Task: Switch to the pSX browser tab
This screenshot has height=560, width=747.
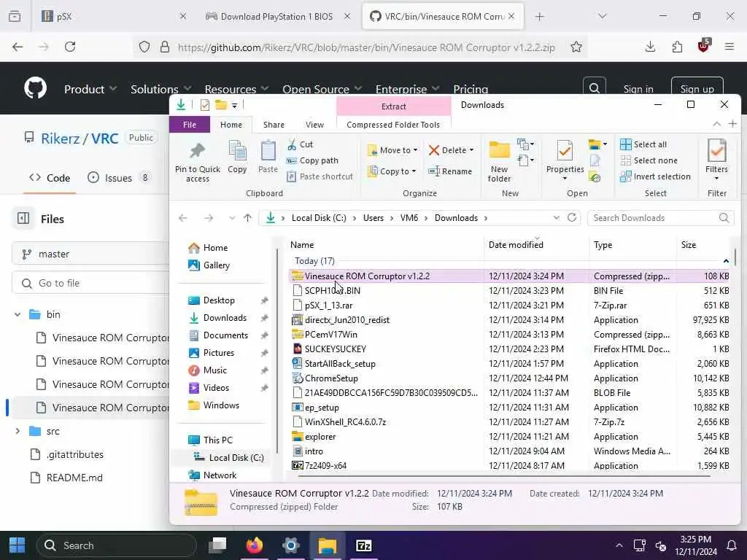Action: pos(107,16)
